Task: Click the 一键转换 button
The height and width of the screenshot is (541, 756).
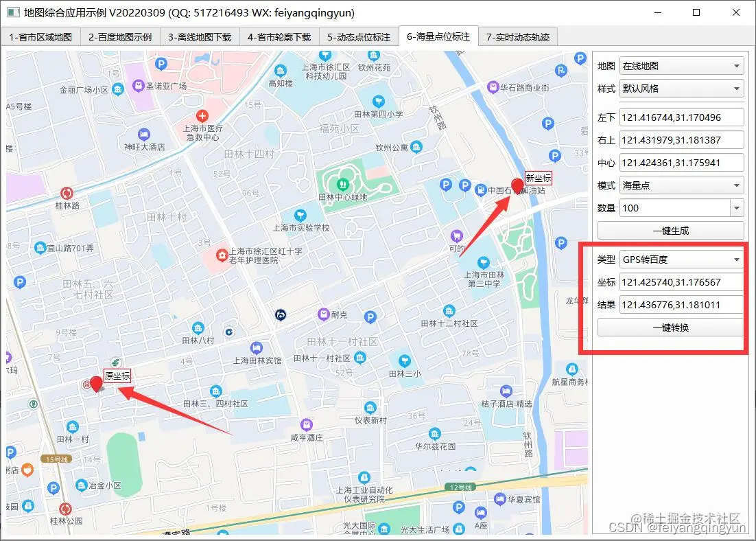Action: tap(671, 327)
